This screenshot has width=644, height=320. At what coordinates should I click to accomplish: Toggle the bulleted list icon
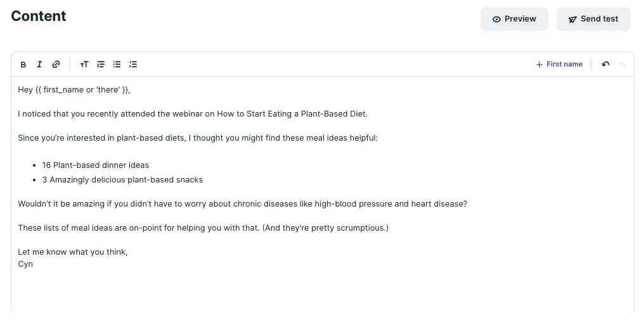[117, 65]
